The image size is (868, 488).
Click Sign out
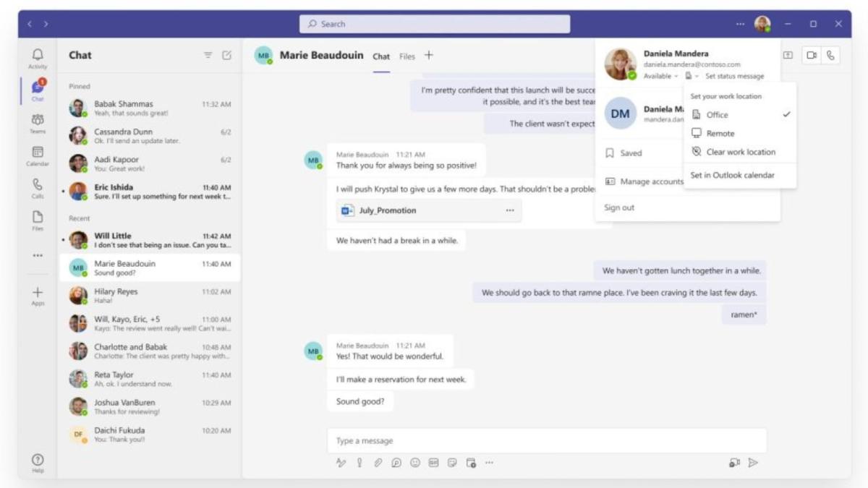pos(619,207)
